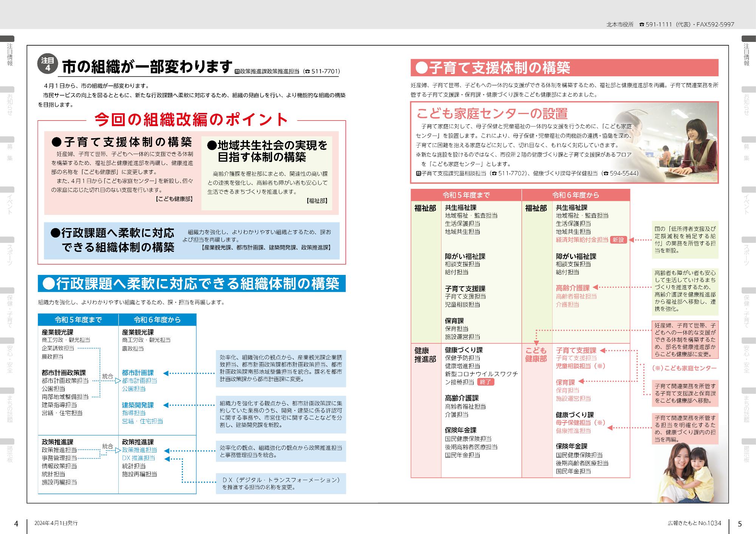Screen dimensions: 756x534
Task: Click the 2024年4月1日発行 footer text
Action: 56,523
